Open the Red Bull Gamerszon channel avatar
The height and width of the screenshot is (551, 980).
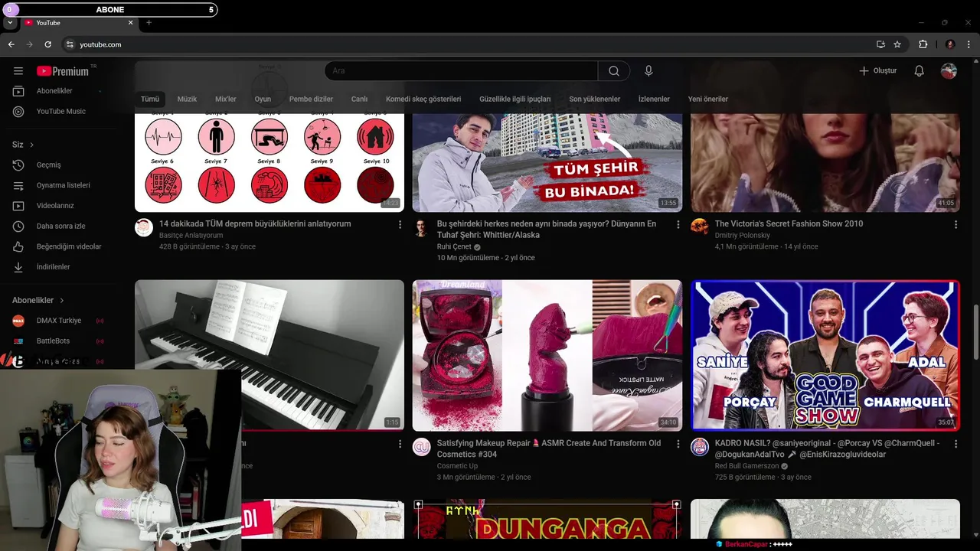(700, 447)
